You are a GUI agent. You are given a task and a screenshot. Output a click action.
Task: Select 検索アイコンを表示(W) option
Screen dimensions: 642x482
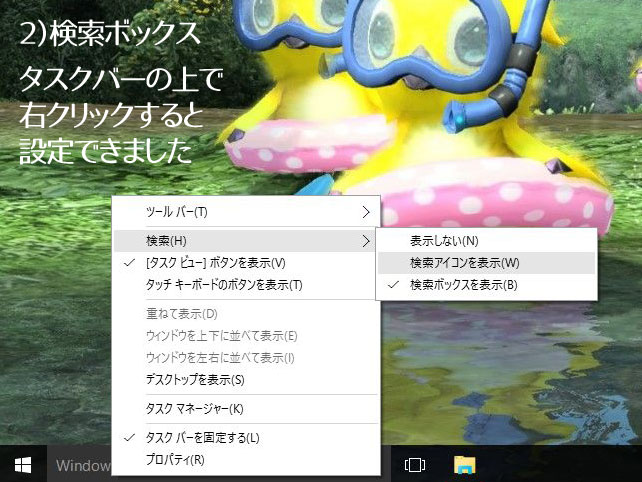click(486, 263)
